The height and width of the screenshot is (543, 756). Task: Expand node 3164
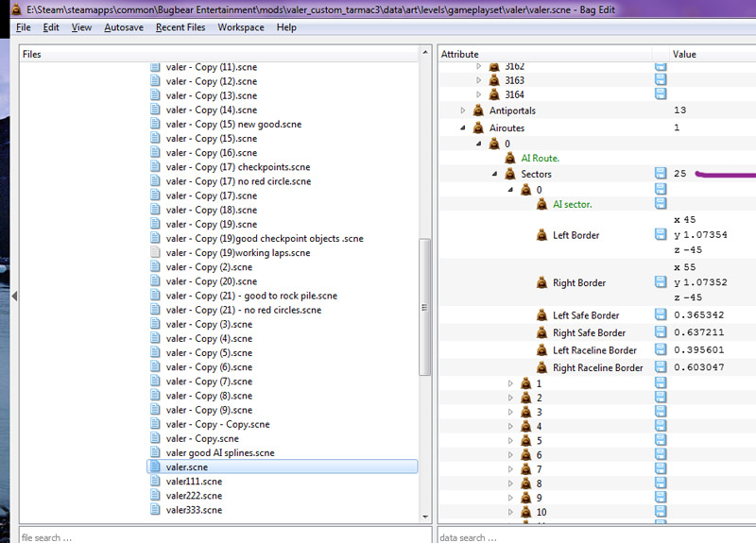click(x=479, y=94)
